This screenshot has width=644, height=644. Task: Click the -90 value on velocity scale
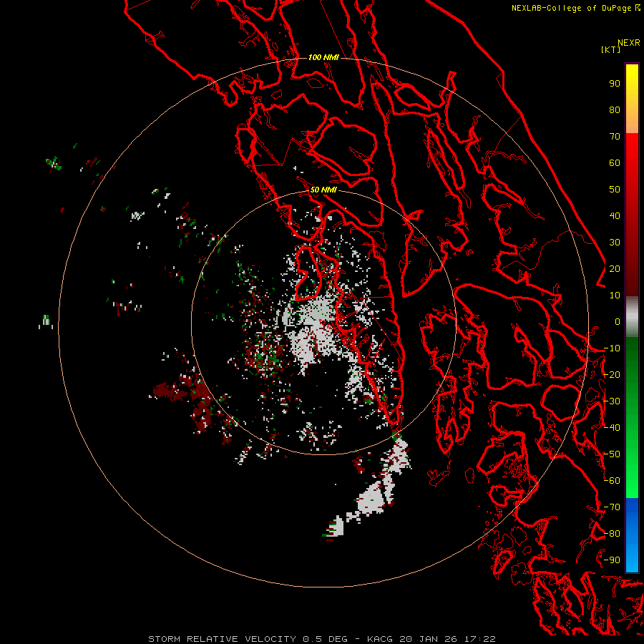(x=612, y=560)
